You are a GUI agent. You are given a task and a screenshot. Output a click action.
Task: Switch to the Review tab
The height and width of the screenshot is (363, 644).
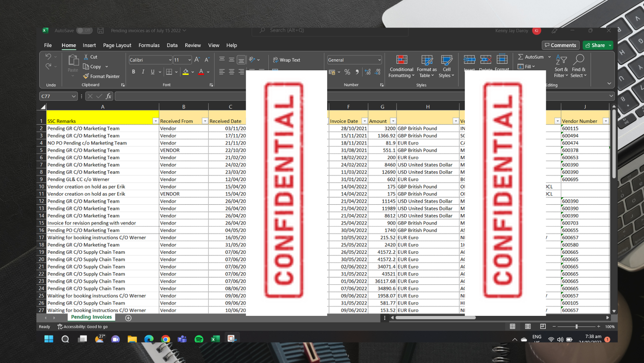pyautogui.click(x=193, y=45)
